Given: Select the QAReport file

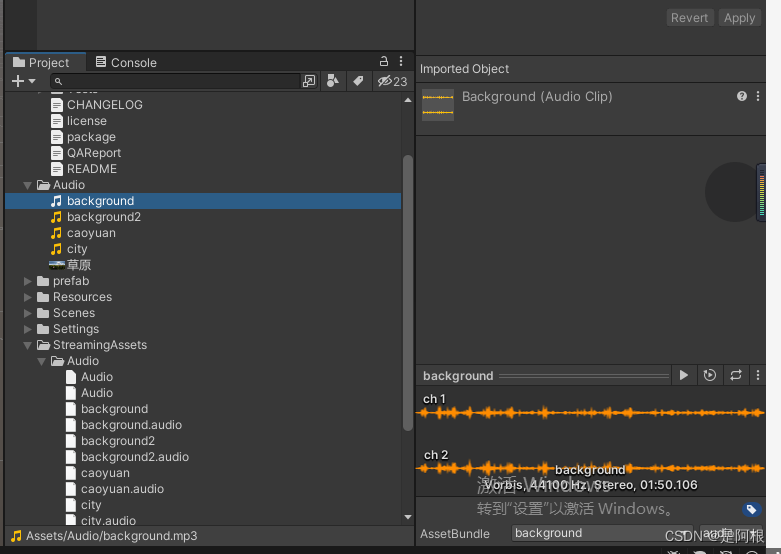Looking at the screenshot, I should pos(94,152).
